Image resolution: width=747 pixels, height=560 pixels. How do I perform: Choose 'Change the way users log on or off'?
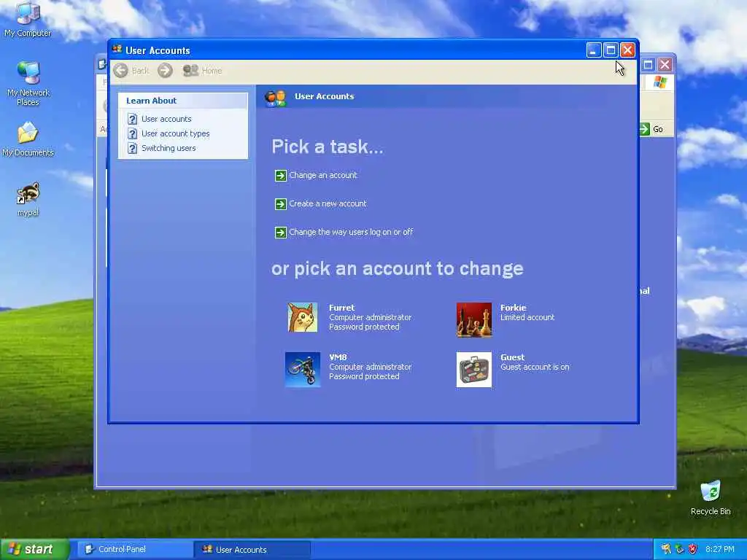(351, 233)
